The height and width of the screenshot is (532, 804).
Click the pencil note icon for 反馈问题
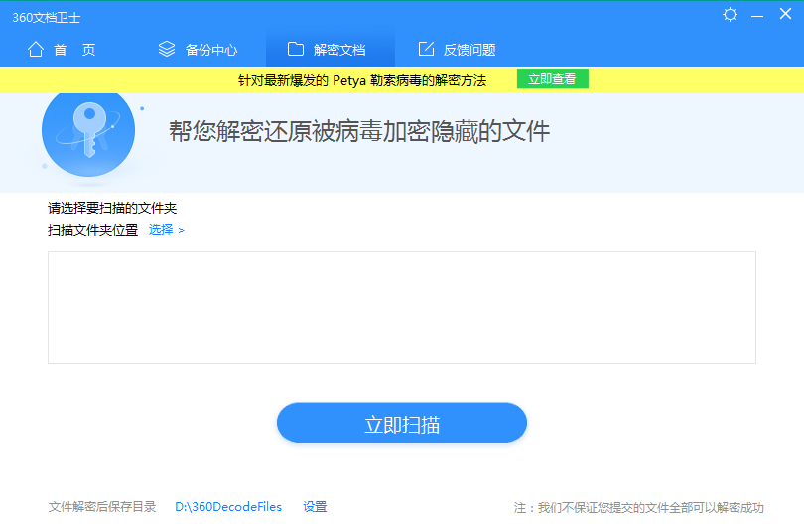(x=426, y=50)
